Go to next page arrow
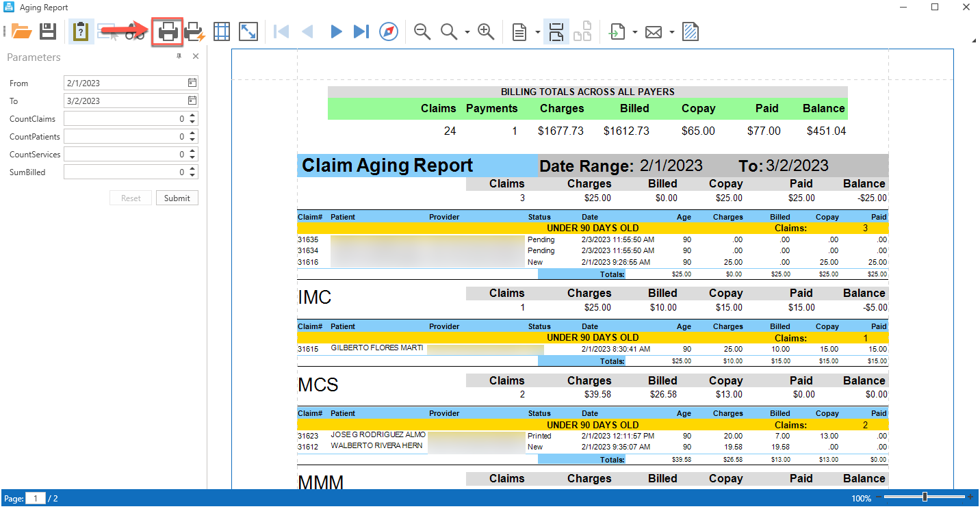Viewport: 980px width, 509px height. [335, 31]
